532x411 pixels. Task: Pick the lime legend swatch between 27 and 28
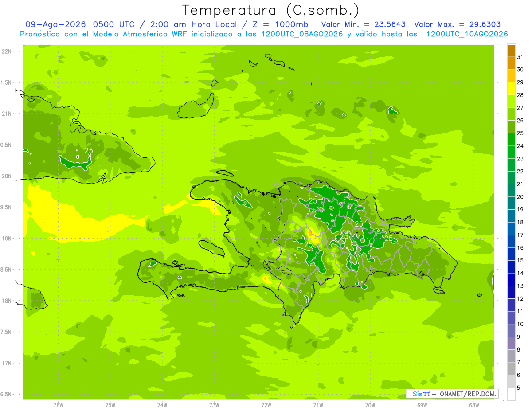tap(511, 102)
